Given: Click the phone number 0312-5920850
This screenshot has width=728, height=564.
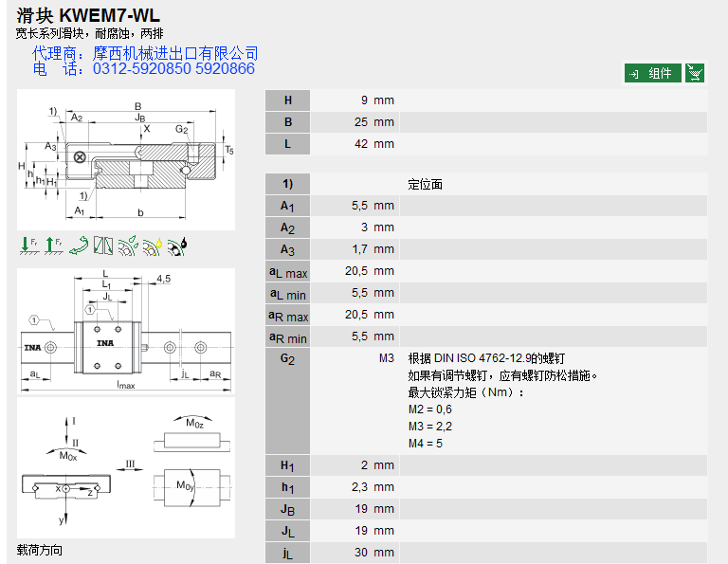Looking at the screenshot, I should point(141,69).
